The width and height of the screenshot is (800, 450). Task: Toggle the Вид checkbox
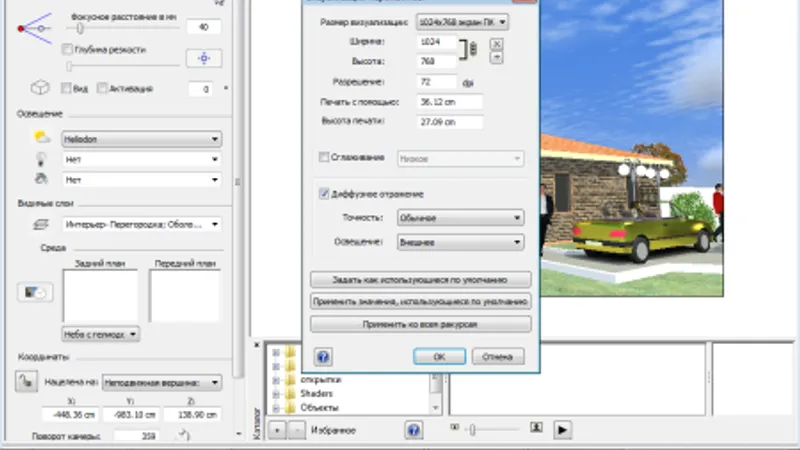(x=66, y=88)
